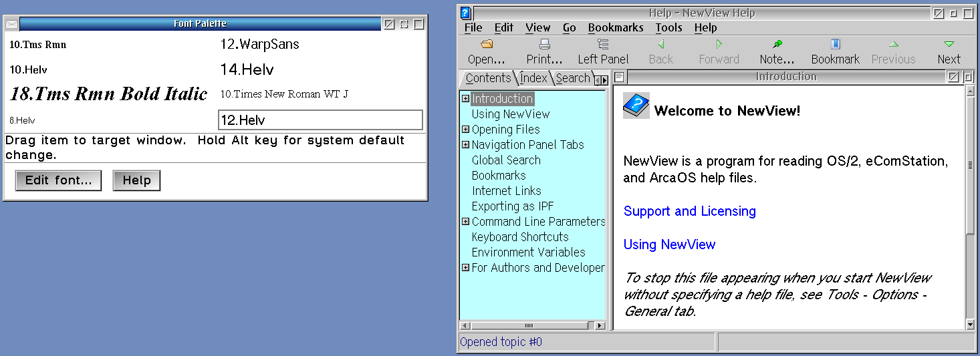Screen dimensions: 980x356
Task: Select the 12.Helv font sample
Action: point(321,120)
